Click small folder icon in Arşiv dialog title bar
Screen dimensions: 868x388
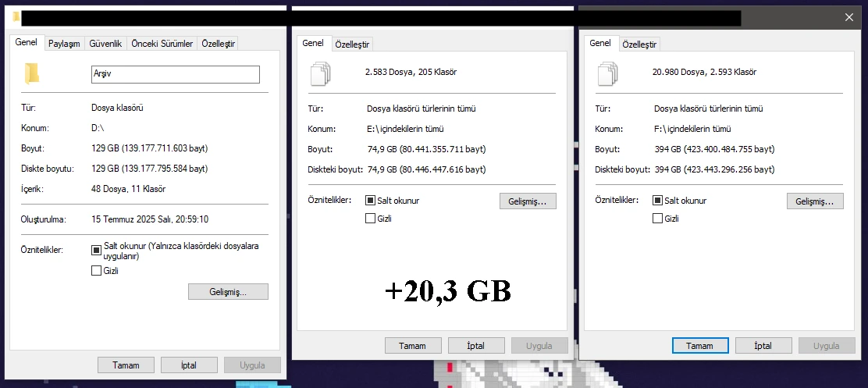(17, 16)
